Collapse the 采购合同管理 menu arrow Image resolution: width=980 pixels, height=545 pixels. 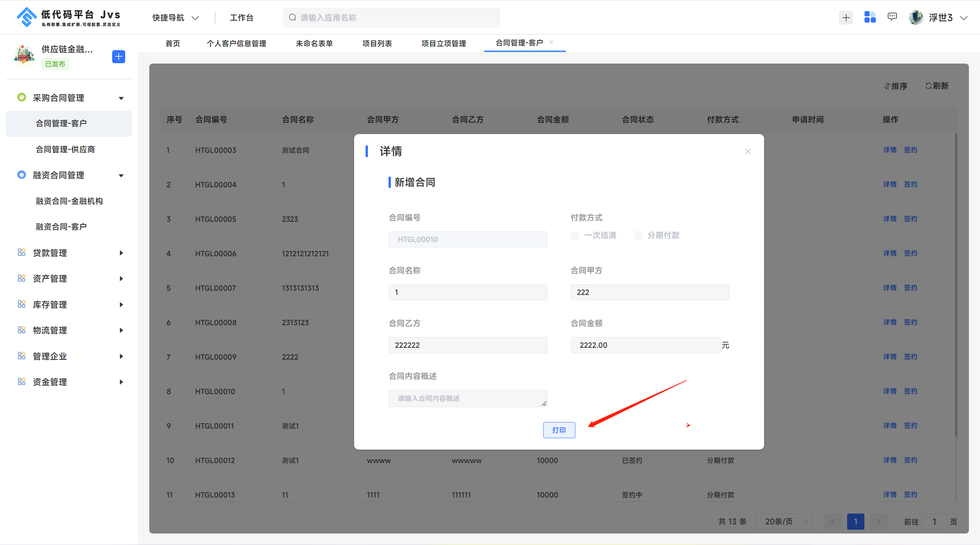coord(121,98)
